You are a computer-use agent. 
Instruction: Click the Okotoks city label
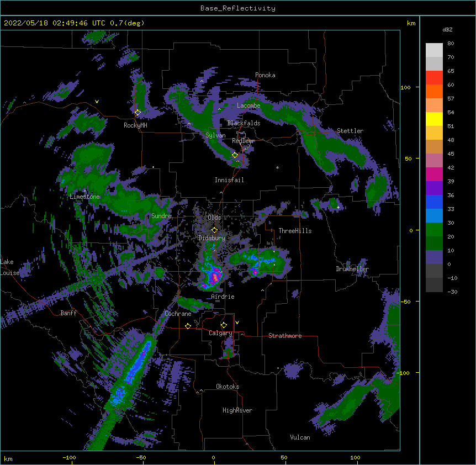[228, 387]
